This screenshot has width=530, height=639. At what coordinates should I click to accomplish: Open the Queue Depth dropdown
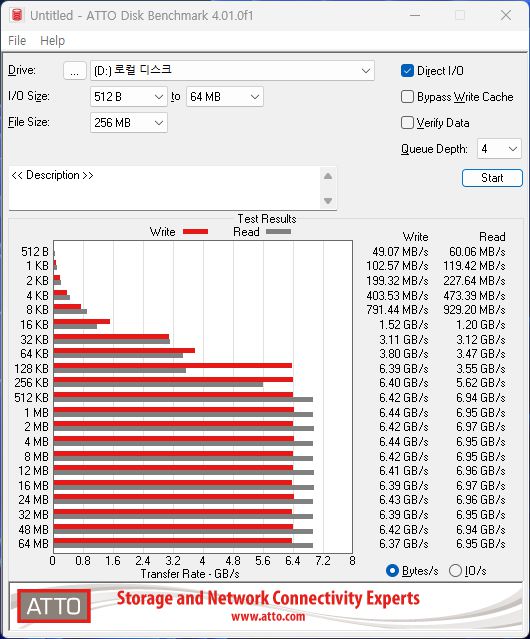pos(499,149)
